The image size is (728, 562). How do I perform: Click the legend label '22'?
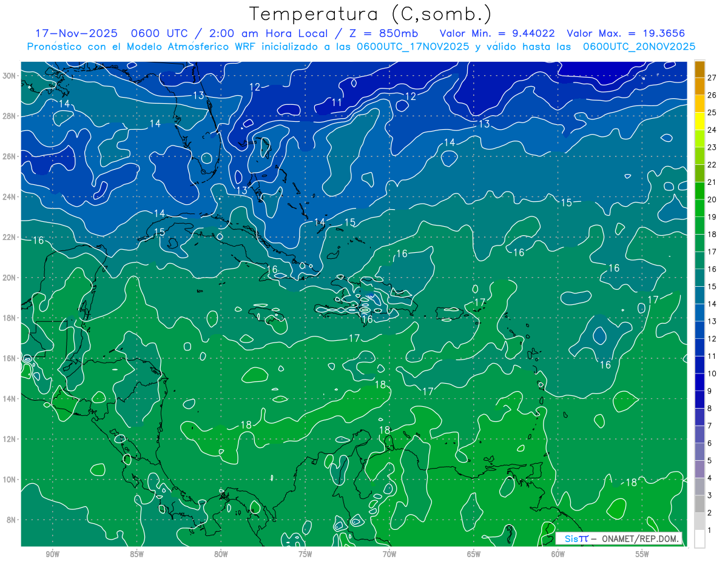[712, 165]
